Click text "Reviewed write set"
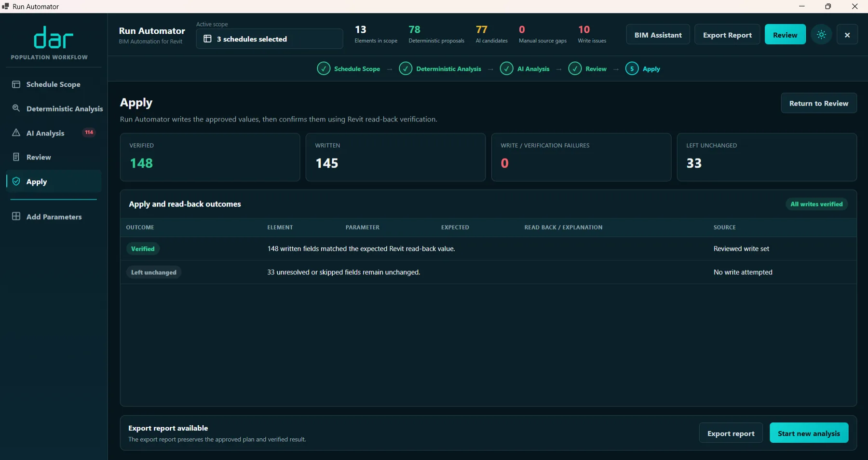The width and height of the screenshot is (868, 460). click(x=741, y=249)
